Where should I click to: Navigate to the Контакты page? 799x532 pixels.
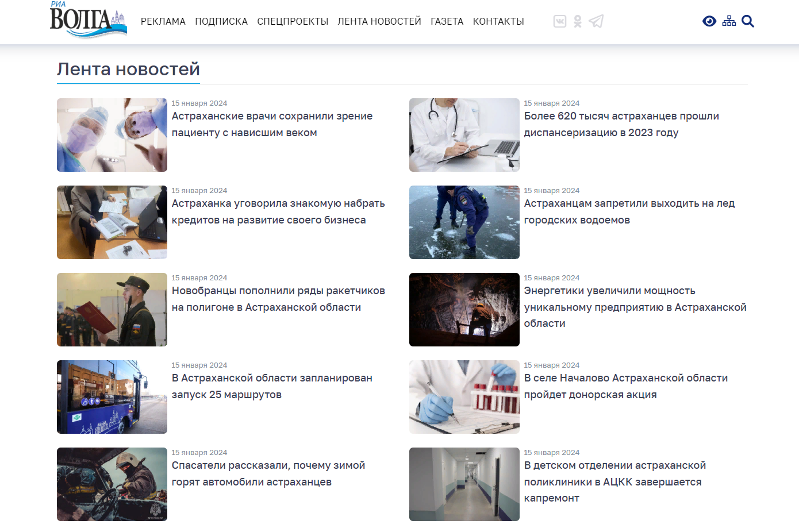498,21
